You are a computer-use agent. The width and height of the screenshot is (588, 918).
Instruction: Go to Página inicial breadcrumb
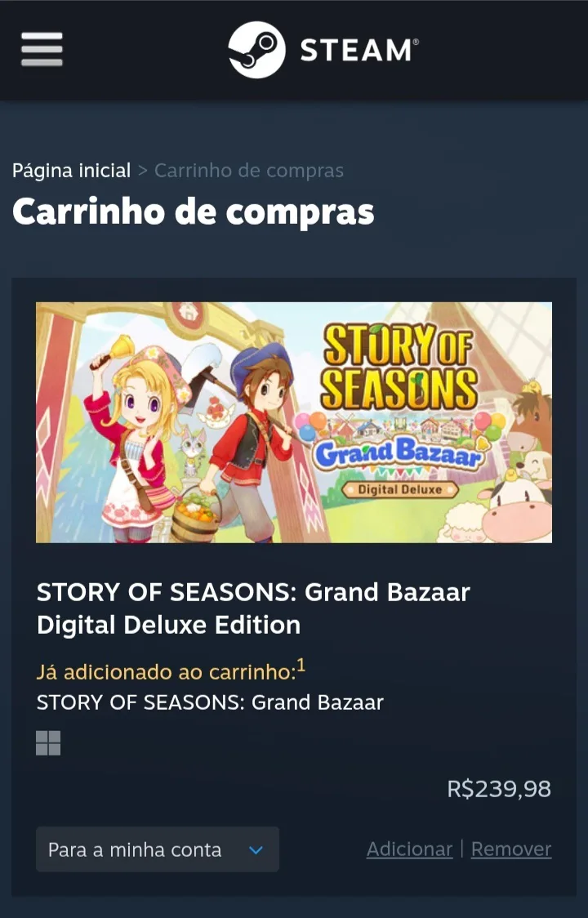pos(71,171)
